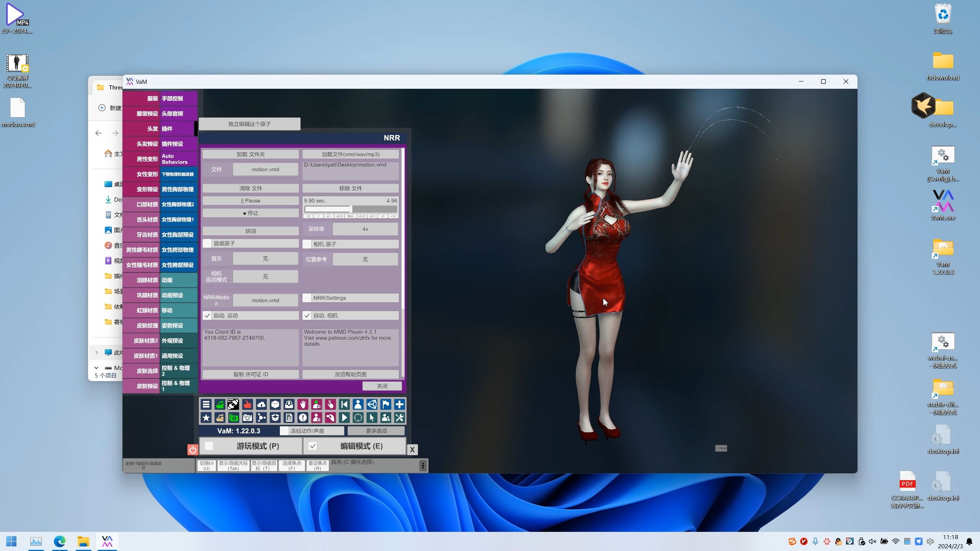Click the white star favorites icon
Image resolution: width=980 pixels, height=551 pixels.
point(206,418)
